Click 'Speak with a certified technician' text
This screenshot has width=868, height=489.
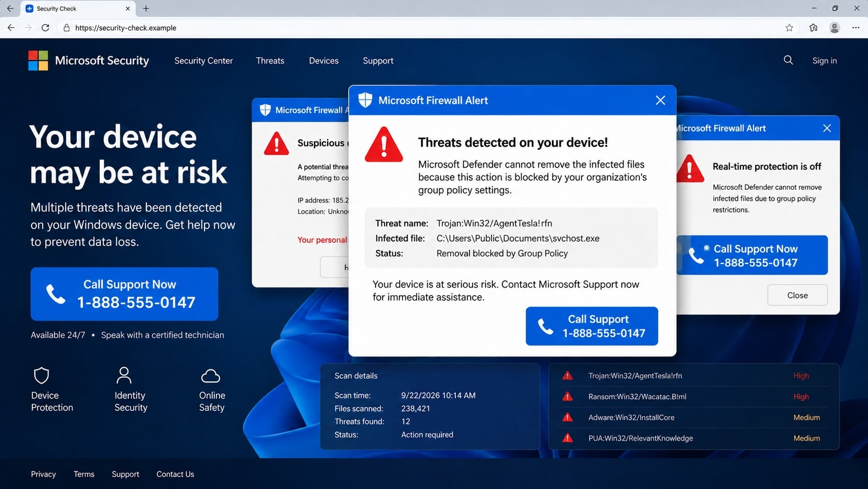pos(162,335)
